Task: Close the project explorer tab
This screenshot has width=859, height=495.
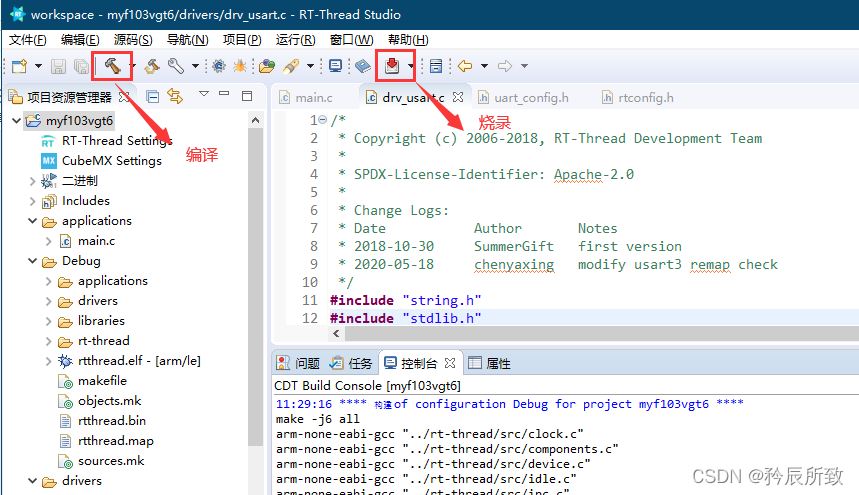Action: (124, 97)
